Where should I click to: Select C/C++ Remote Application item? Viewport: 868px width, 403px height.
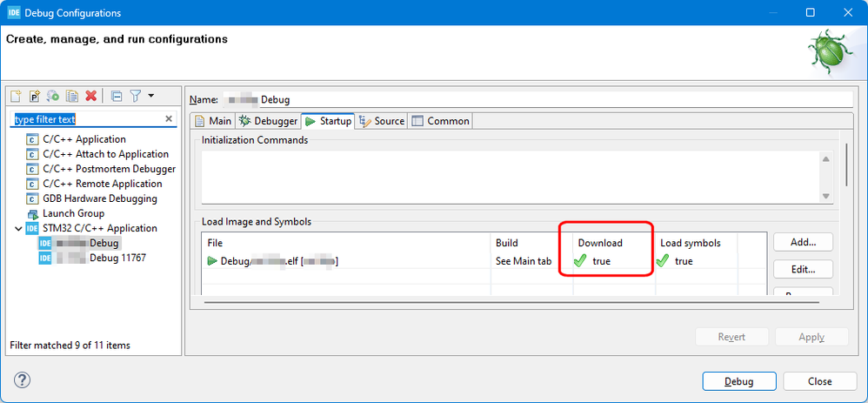103,184
